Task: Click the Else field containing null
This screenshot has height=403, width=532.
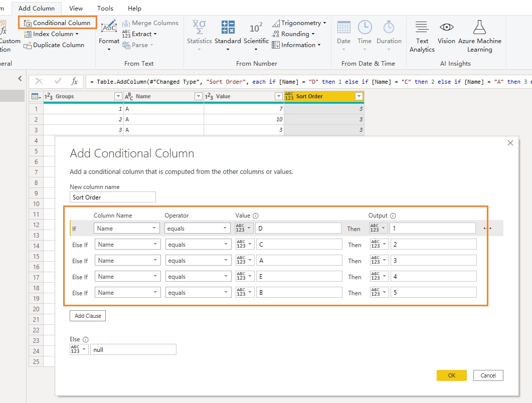Action: [133, 349]
